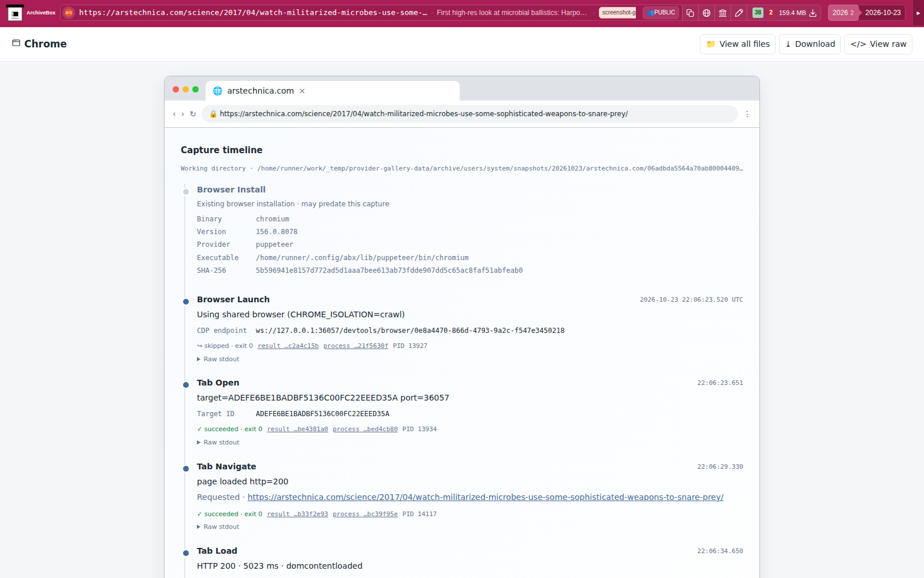Click the ars favicon in the header bar
This screenshot has width=924, height=578.
pos(69,13)
